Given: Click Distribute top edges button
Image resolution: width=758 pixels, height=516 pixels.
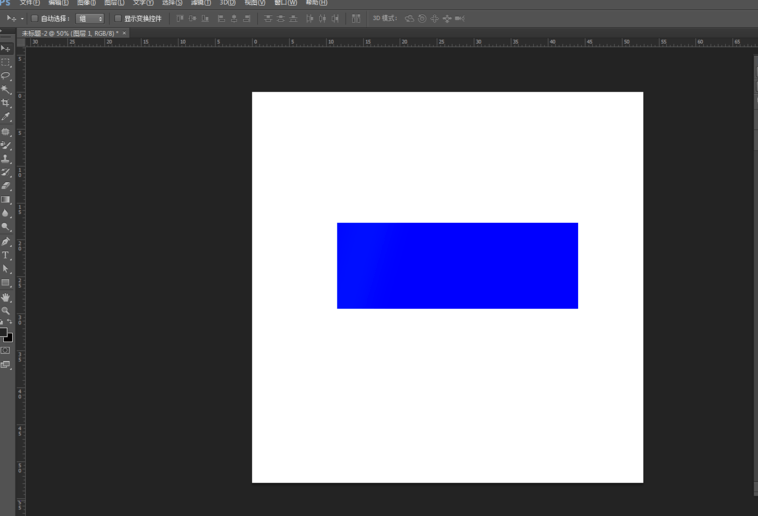Looking at the screenshot, I should click(x=268, y=18).
